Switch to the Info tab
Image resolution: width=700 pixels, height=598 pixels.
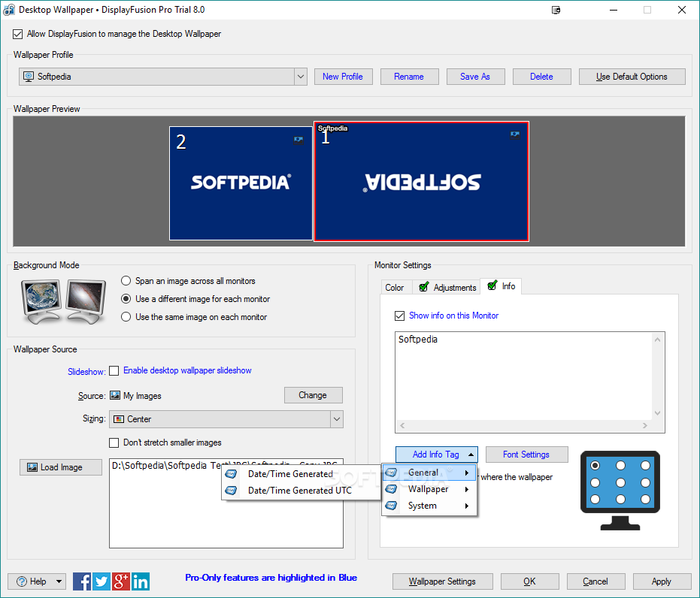(502, 286)
